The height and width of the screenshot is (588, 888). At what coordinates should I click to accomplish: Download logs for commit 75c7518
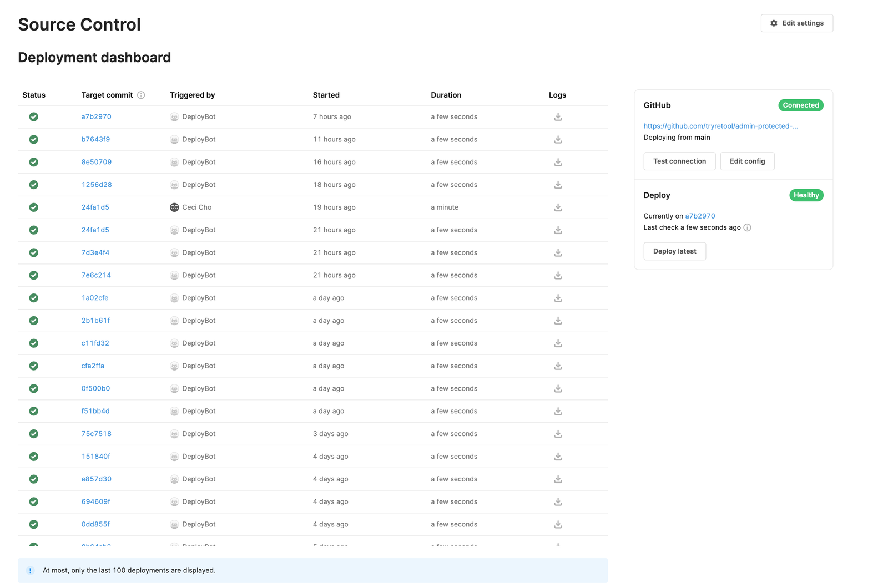pyautogui.click(x=558, y=434)
